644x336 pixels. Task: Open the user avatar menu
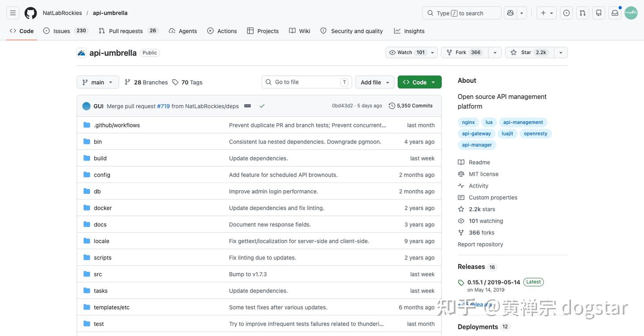(x=631, y=13)
